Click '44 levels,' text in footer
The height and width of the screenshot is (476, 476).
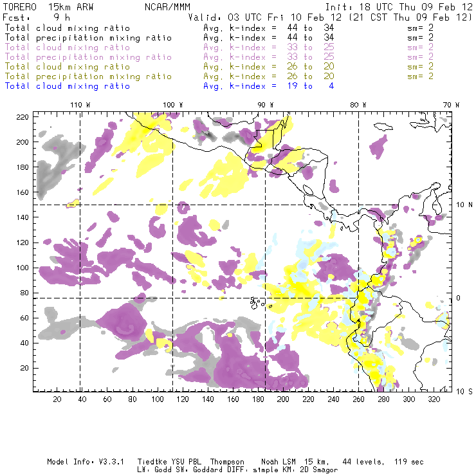363,462
